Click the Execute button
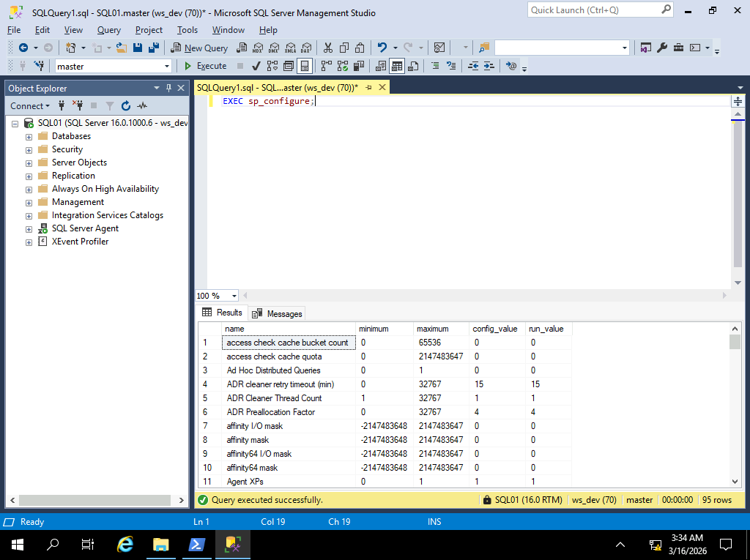750x560 pixels. point(206,66)
